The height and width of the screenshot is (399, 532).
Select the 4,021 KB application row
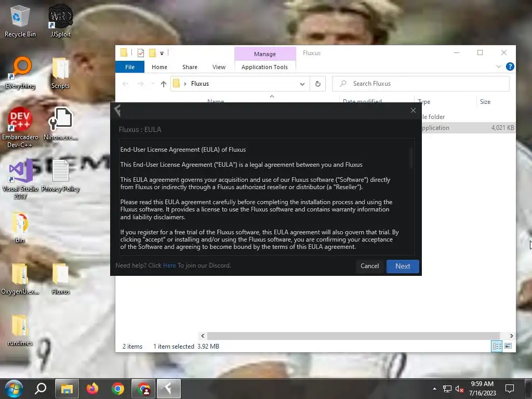[469, 128]
